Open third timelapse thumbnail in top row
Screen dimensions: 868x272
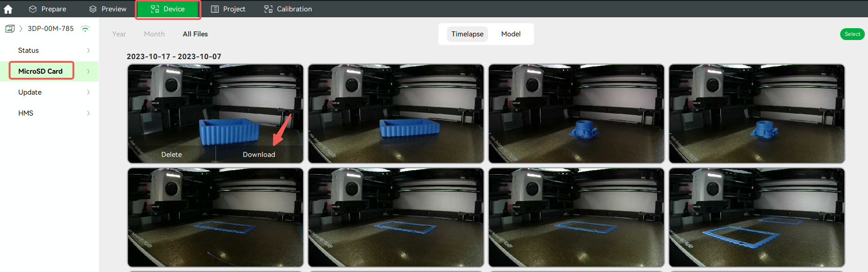point(576,114)
